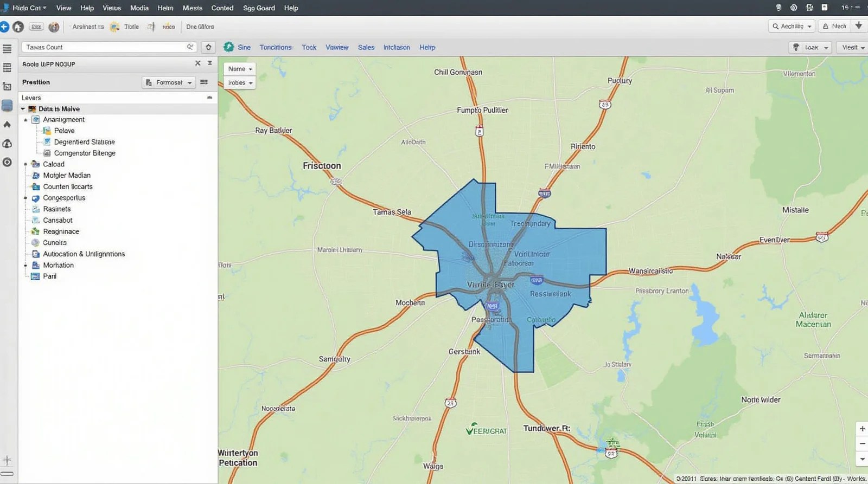Viewport: 868px width, 484px height.
Task: Click the refresh button beside search field
Action: (x=208, y=47)
